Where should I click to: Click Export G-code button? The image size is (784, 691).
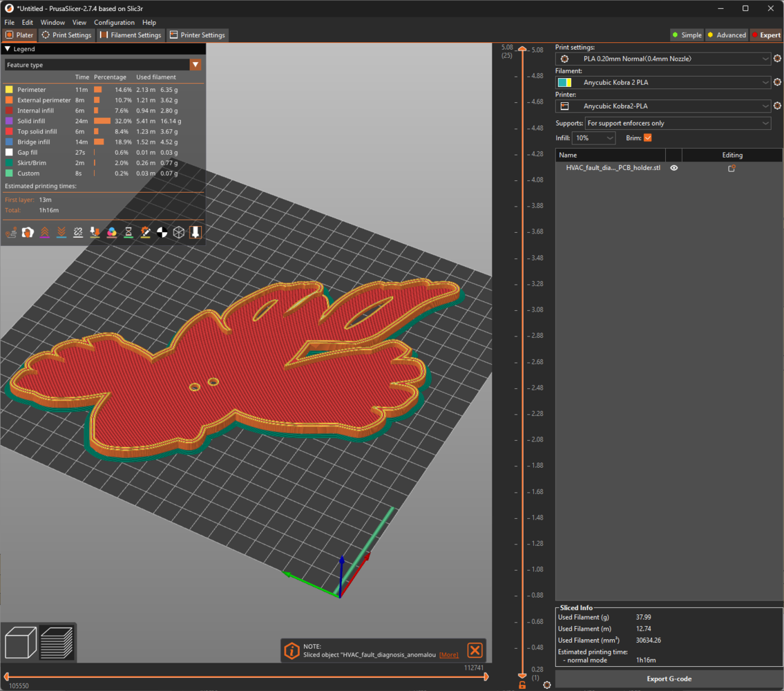668,679
